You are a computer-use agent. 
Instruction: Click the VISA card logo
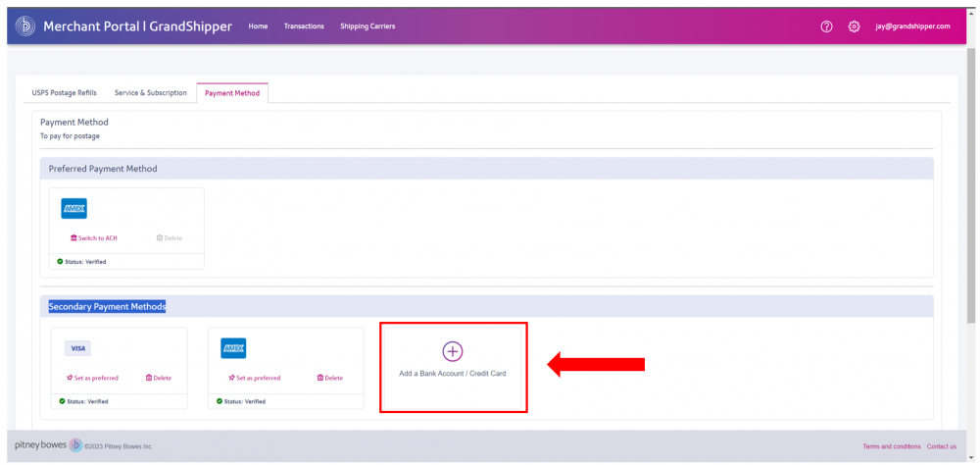point(78,348)
